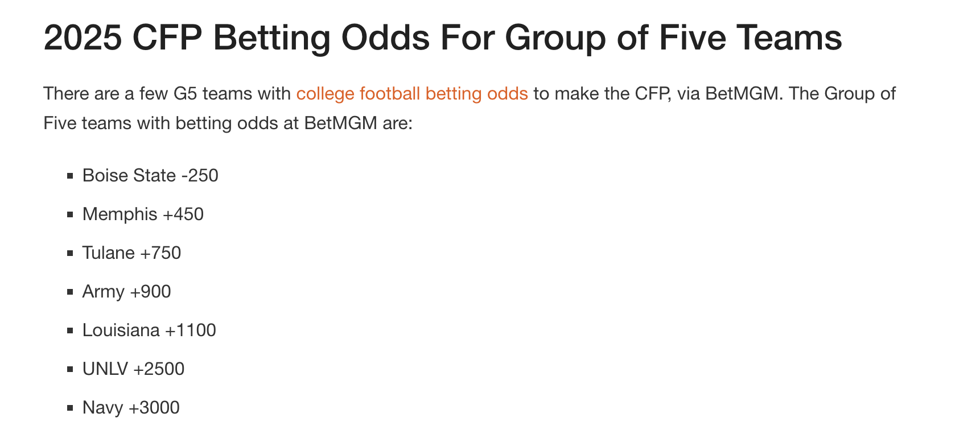
Task: Click the bullet marker beside Tulane
Action: 70,253
